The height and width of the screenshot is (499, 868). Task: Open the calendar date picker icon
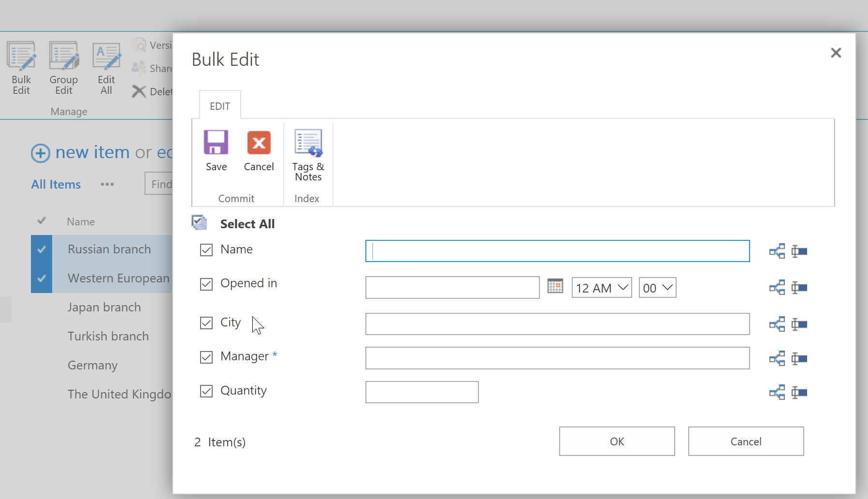pos(555,286)
